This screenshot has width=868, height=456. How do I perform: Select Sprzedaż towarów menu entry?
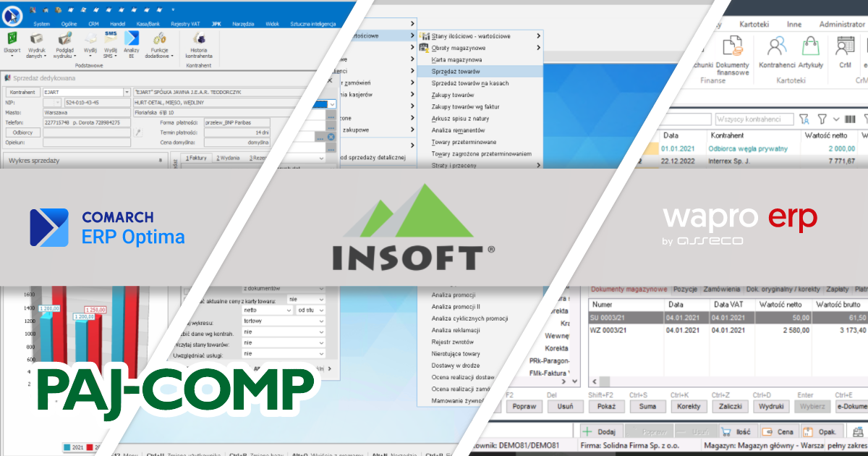456,71
